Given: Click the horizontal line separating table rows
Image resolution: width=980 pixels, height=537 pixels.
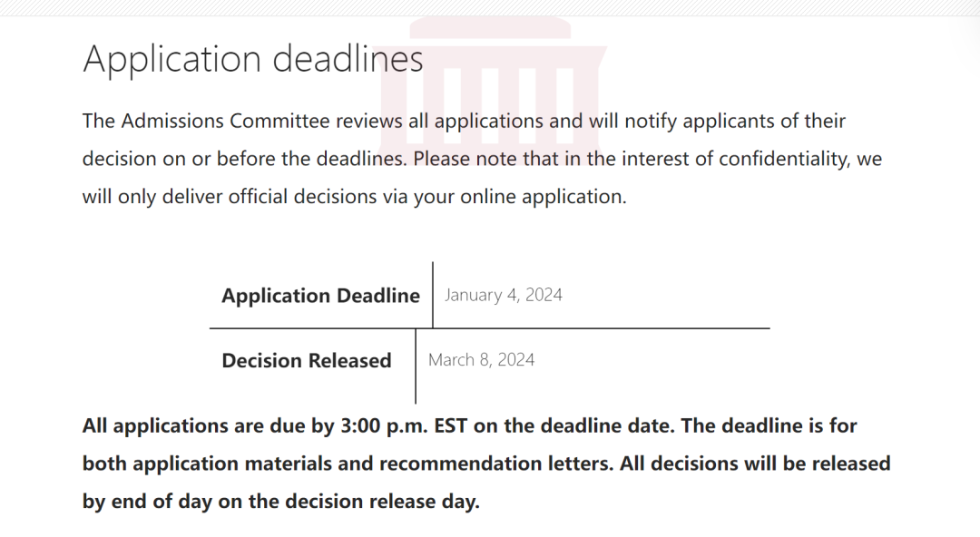Looking at the screenshot, I should [489, 328].
